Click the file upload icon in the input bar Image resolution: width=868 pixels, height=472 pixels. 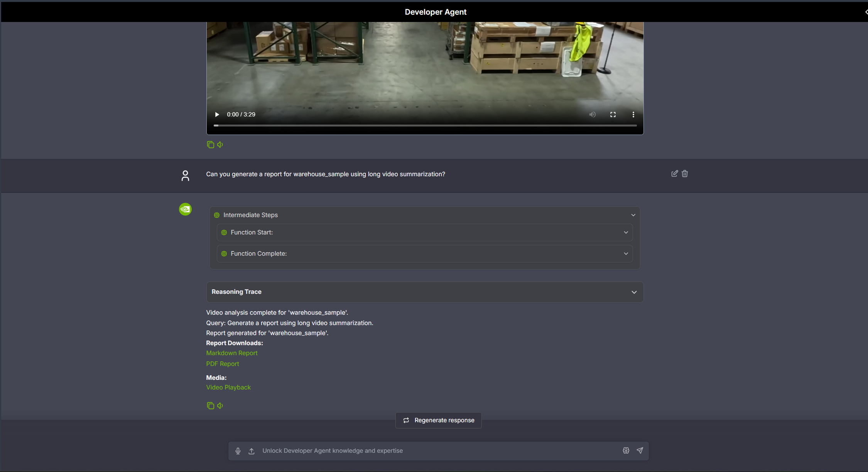251,450
